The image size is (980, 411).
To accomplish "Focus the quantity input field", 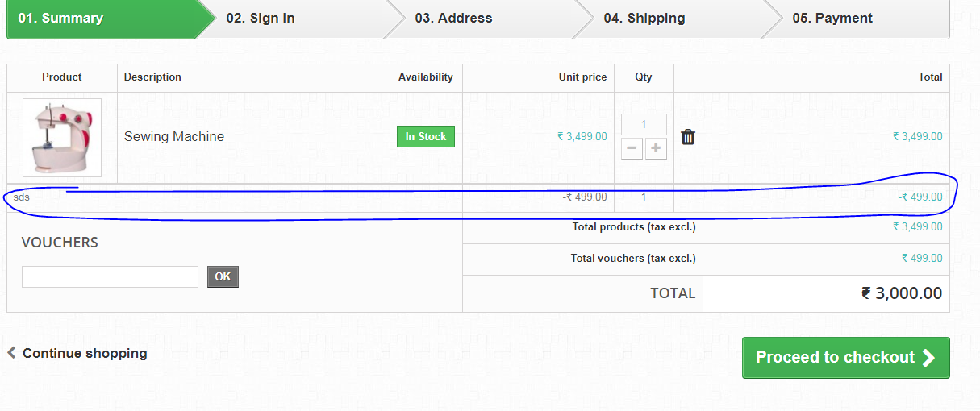I will coord(644,125).
